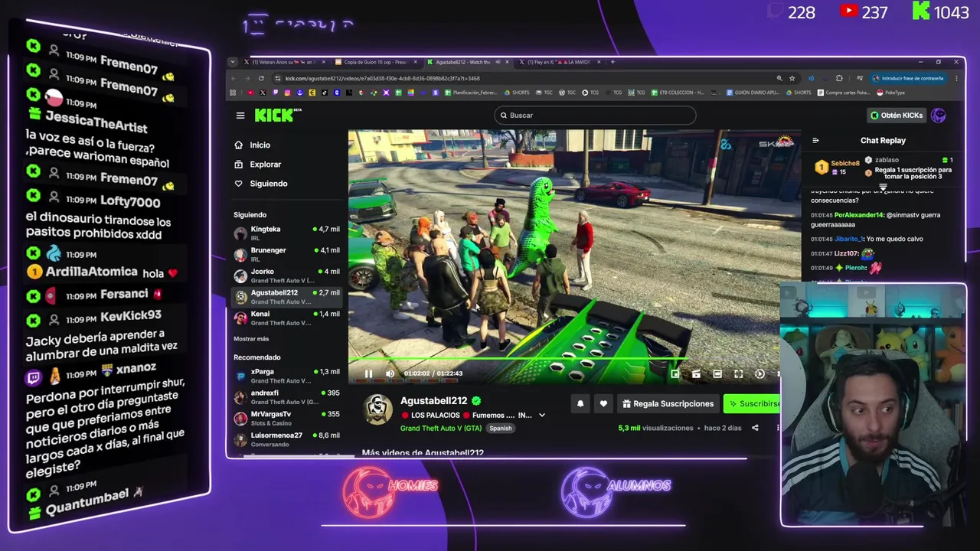Click Introducir frase de contraseña button

(908, 78)
